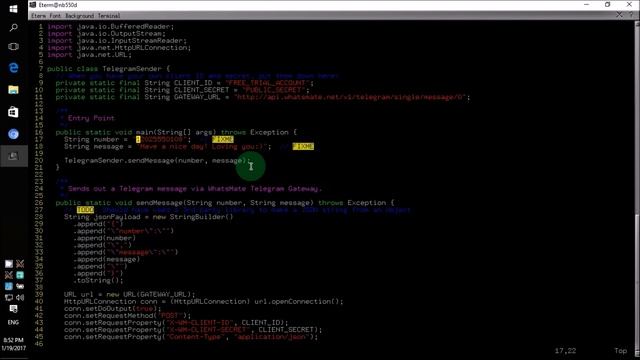Click 'java.io.InputStreamReader' import text
Image resolution: width=640 pixels, height=360 pixels.
tap(130, 40)
